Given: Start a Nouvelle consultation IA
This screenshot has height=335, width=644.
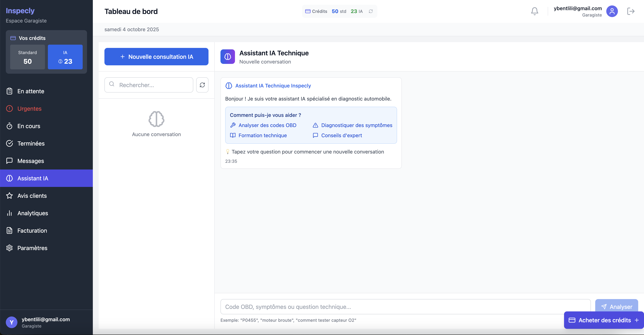Looking at the screenshot, I should [x=156, y=57].
